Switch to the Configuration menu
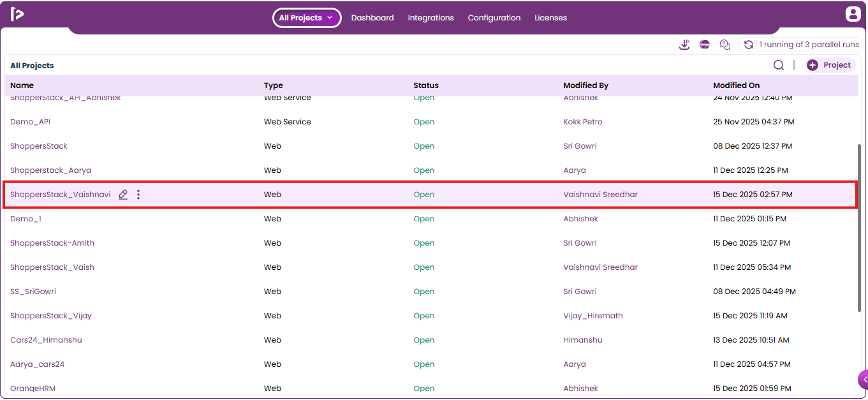868x400 pixels. 494,18
